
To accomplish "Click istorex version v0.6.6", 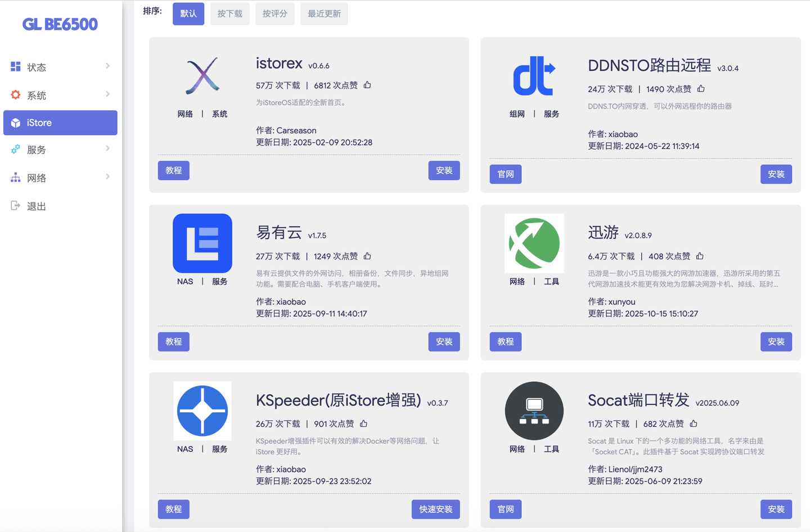I will click(x=319, y=66).
